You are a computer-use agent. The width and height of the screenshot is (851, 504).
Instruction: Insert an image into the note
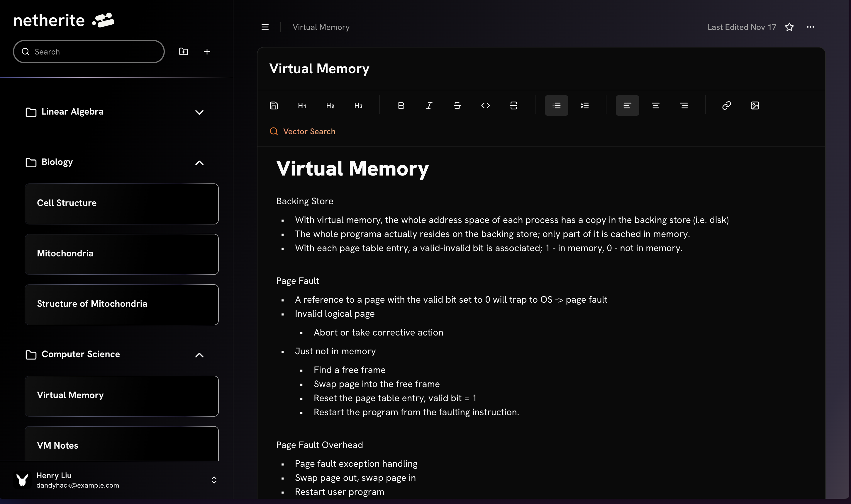pyautogui.click(x=755, y=105)
